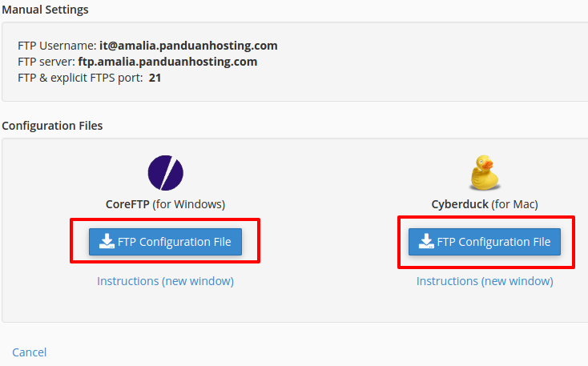Download FTP Configuration File for CoreFTP
This screenshot has height=366, width=588.
[165, 242]
